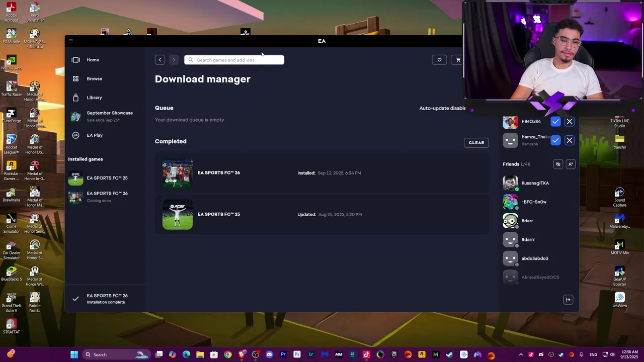Open the wishlist heart icon
This screenshot has width=644, height=362.
(x=439, y=60)
